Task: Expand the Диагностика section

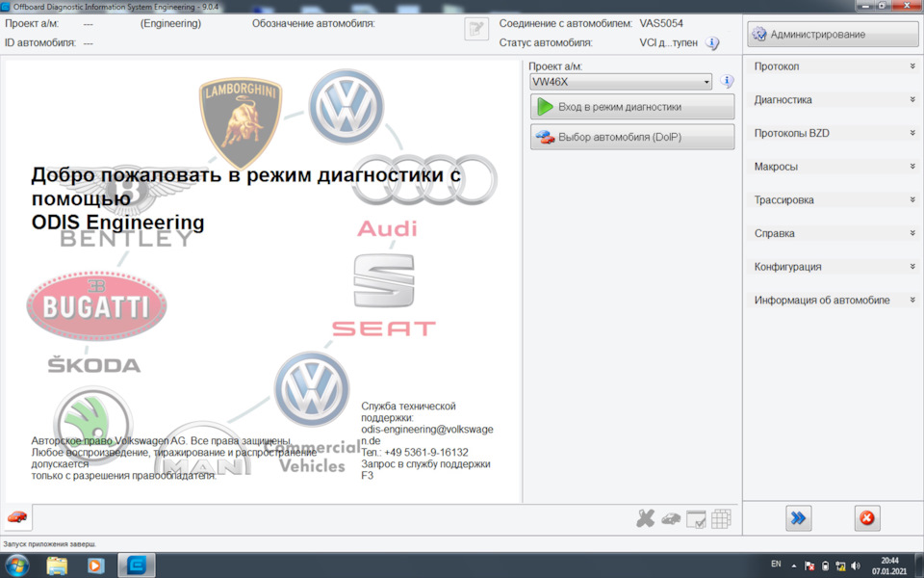Action: [834, 99]
